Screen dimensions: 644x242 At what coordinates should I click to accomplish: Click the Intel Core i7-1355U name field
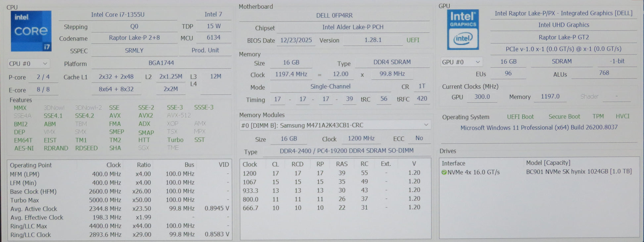118,15
